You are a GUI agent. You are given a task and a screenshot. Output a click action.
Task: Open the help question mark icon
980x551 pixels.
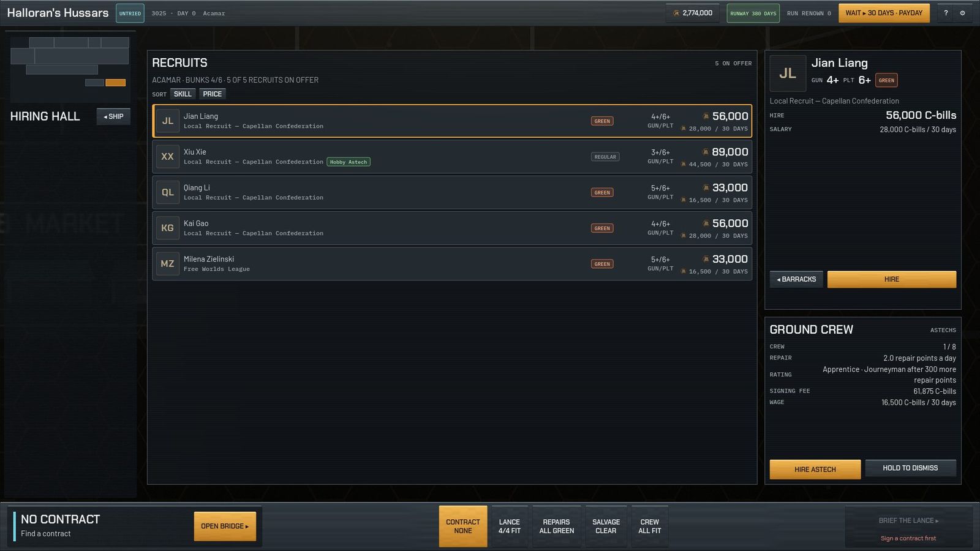click(x=946, y=13)
